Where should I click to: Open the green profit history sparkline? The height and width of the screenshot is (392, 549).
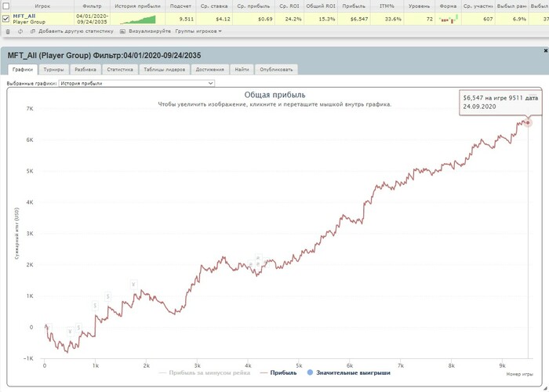137,20
